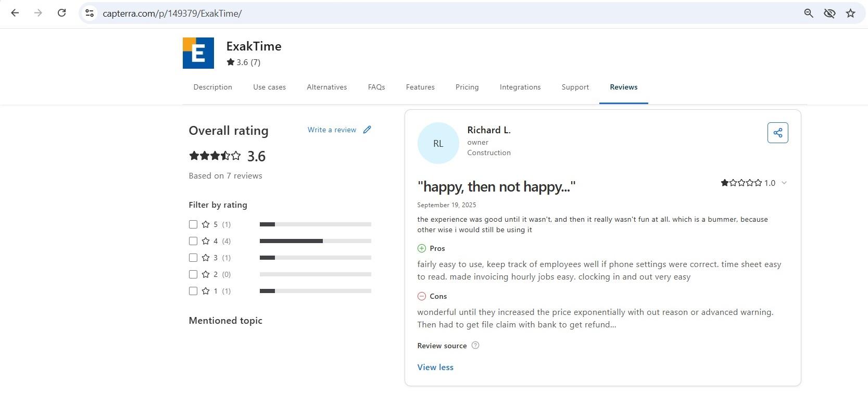Click the Review source help icon

click(475, 345)
